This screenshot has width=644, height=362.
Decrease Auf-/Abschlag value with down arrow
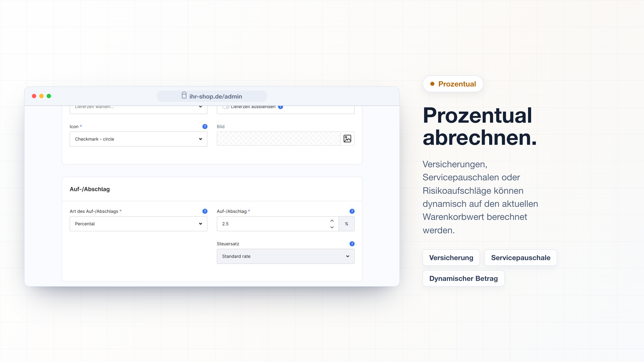[x=332, y=227]
